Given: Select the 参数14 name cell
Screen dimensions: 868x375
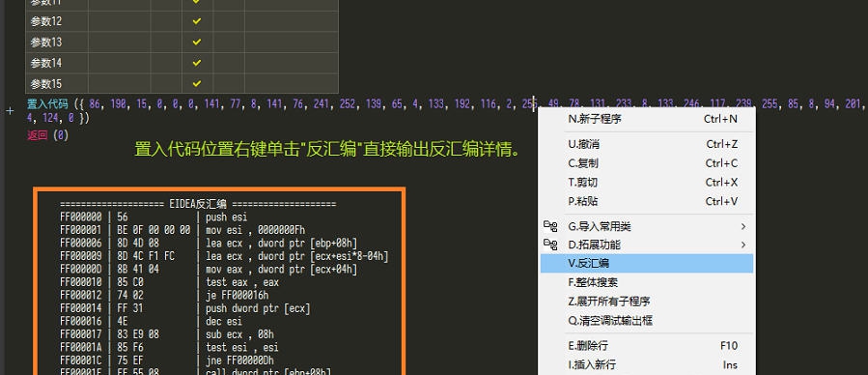Looking at the screenshot, I should click(56, 63).
